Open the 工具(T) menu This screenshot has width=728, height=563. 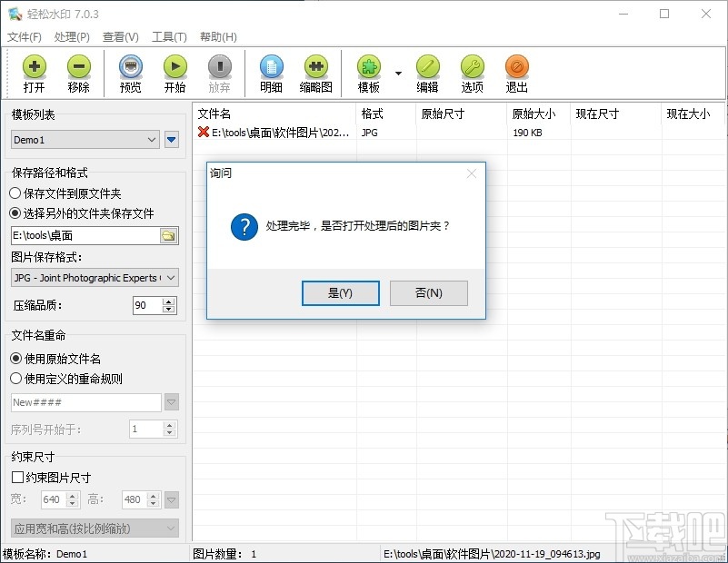coord(167,37)
